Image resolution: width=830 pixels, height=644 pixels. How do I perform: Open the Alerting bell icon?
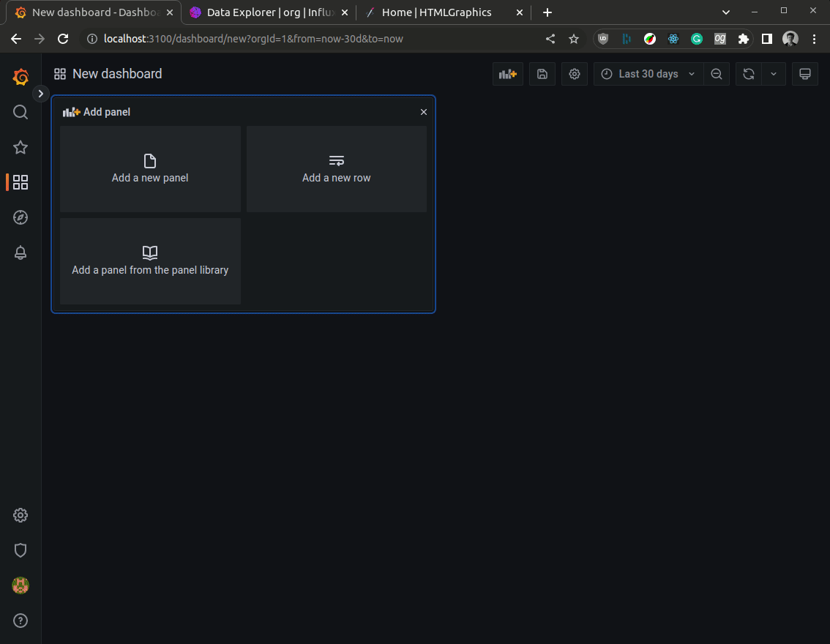(20, 252)
